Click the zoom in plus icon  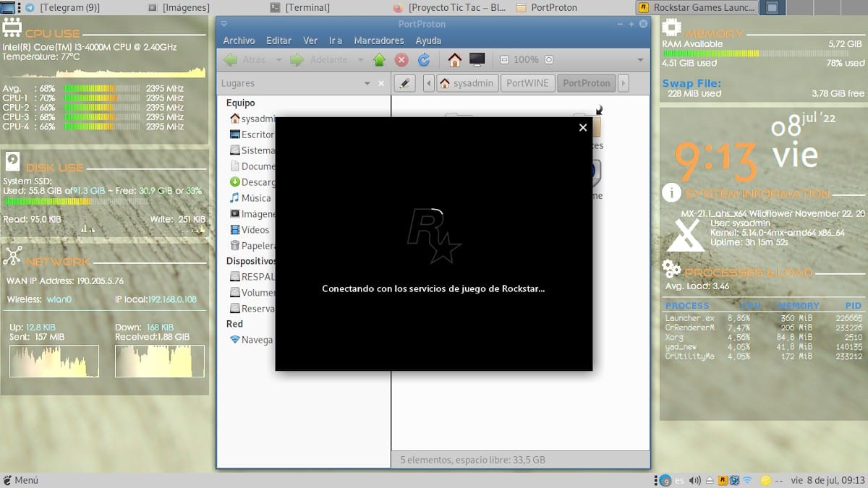tap(549, 60)
